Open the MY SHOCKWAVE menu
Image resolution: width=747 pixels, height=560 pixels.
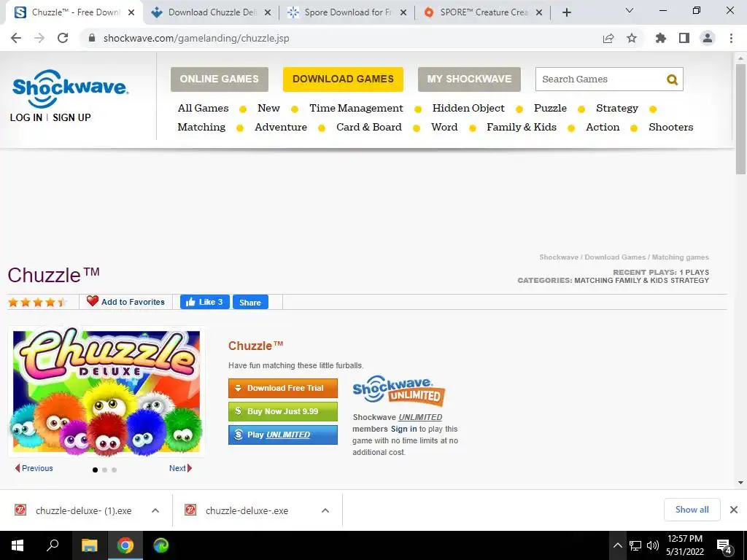[469, 79]
